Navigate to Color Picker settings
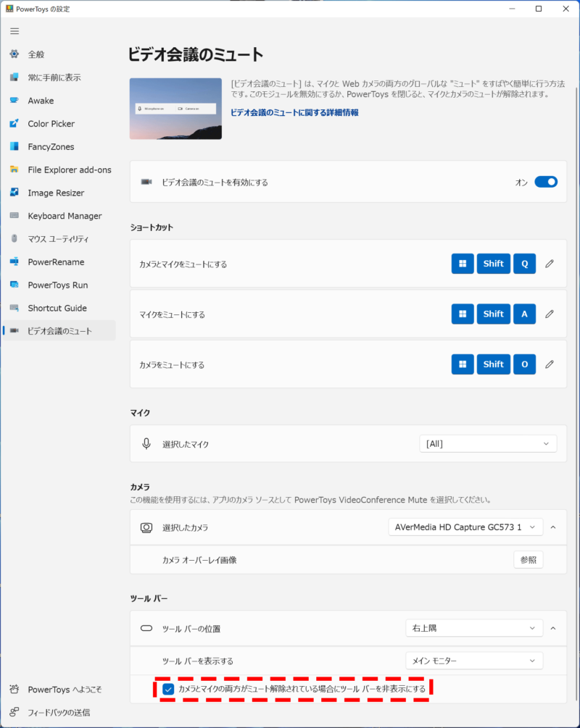The width and height of the screenshot is (580, 728). coord(59,123)
